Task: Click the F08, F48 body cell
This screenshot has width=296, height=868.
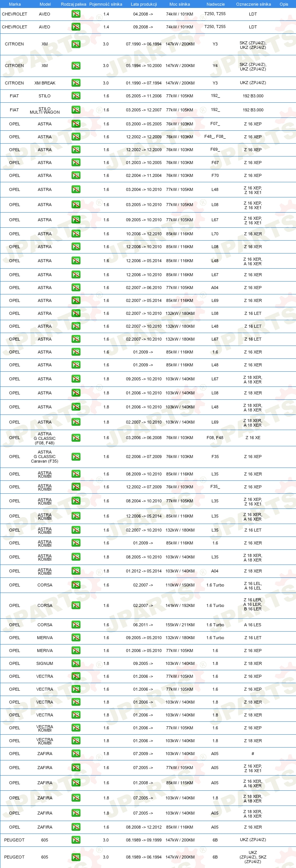Action: tap(215, 438)
